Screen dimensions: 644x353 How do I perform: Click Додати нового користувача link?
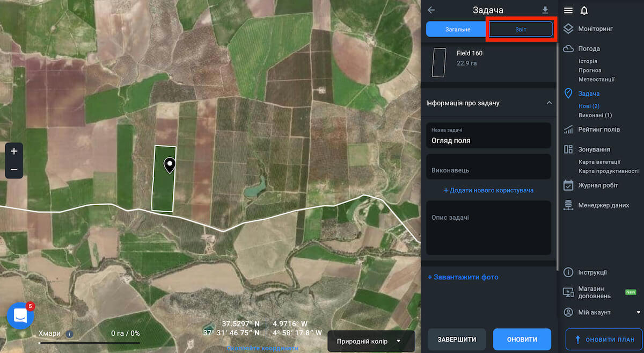point(488,190)
